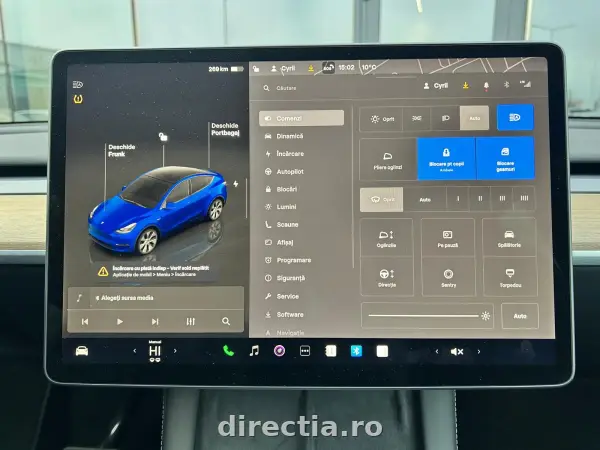Turn exterior lights off (Oprit)
This screenshot has width=600, height=450.
click(382, 119)
